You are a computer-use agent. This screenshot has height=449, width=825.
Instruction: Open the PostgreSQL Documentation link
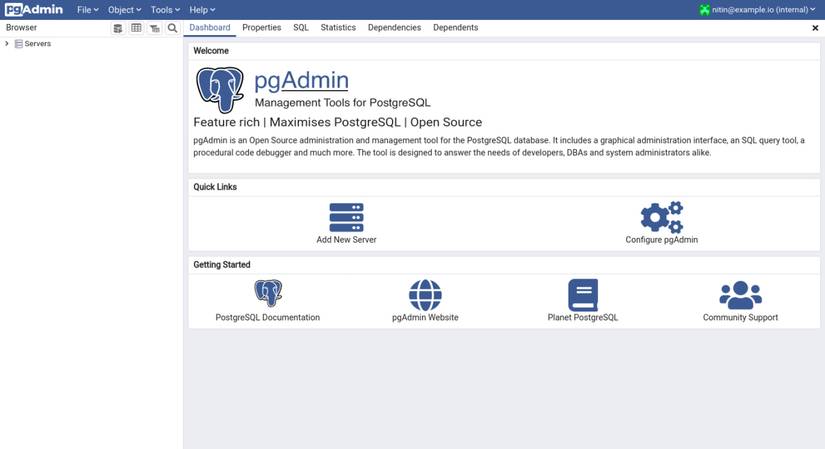point(267,317)
